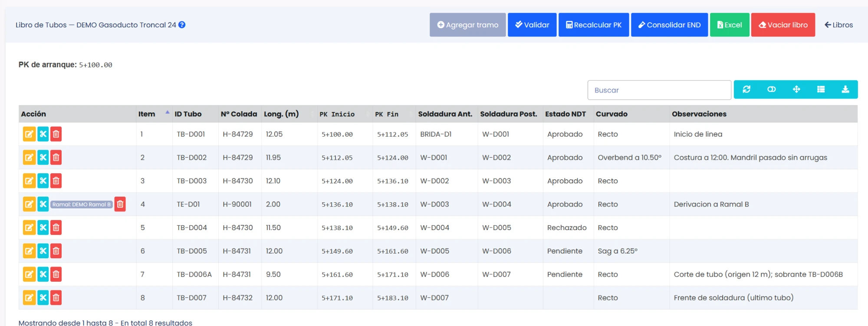Image resolution: width=868 pixels, height=326 pixels.
Task: Edit the TB-D005 row
Action: (x=29, y=251)
